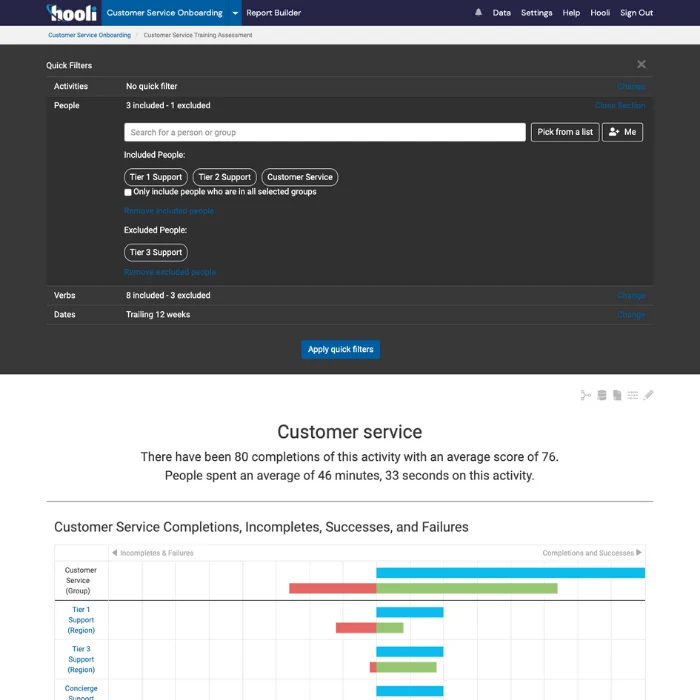Focus the person or group search field
Viewport: 700px width, 700px height.
tap(325, 132)
